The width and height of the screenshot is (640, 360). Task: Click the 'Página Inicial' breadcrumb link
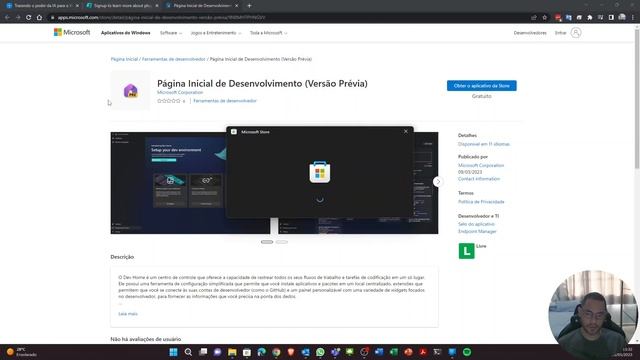[x=124, y=59]
